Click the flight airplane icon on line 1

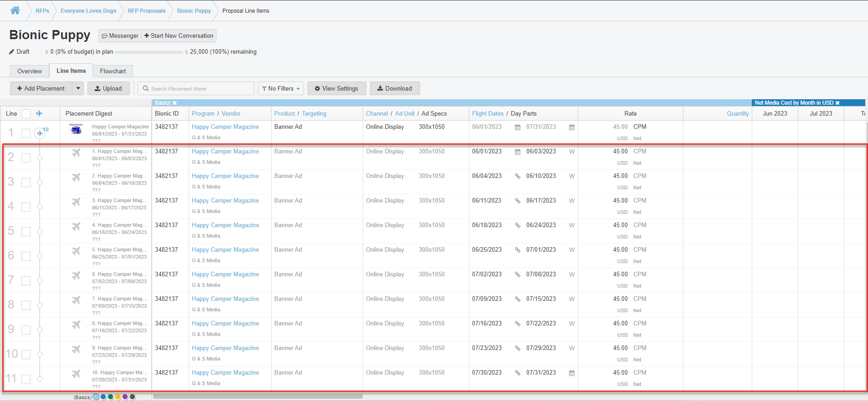(x=40, y=133)
